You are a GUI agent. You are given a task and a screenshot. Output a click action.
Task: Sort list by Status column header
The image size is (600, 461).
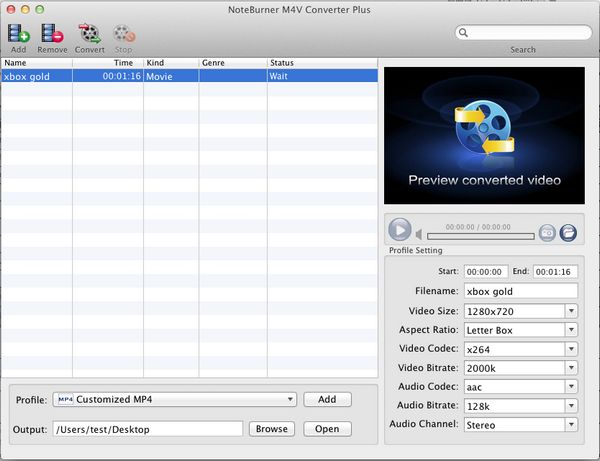pos(323,63)
